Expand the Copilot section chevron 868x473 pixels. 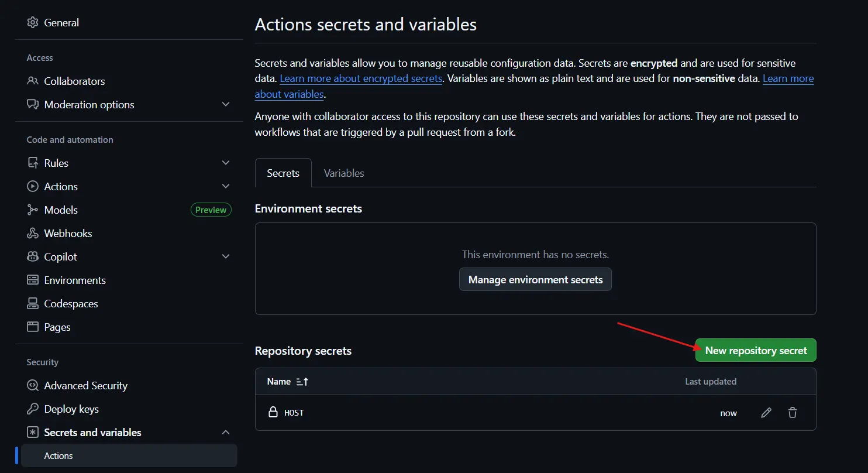pos(226,257)
